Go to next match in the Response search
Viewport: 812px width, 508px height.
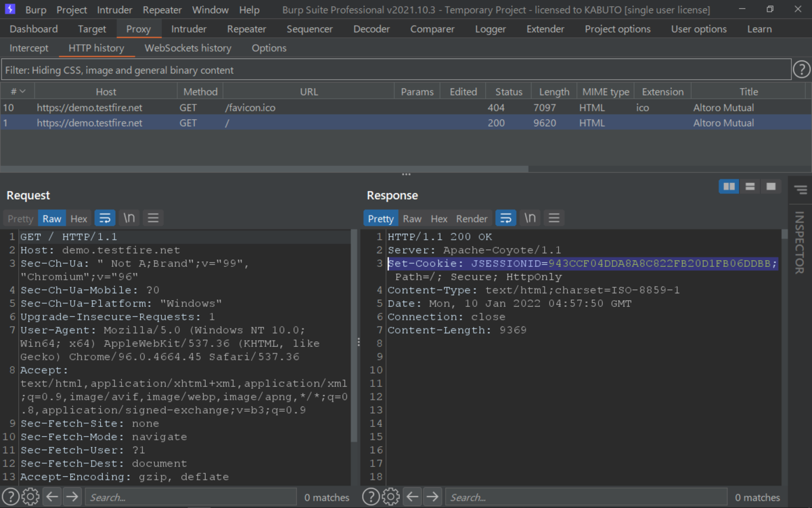point(433,497)
